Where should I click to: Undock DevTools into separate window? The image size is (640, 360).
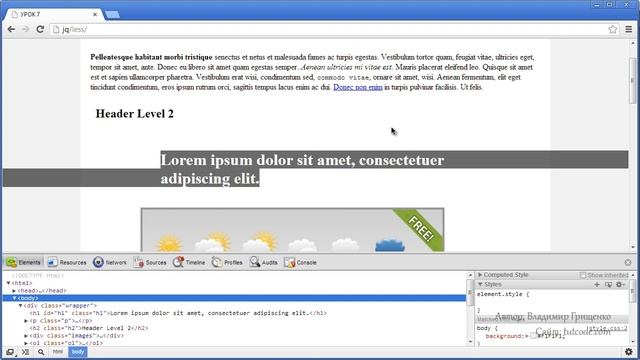pyautogui.click(x=10, y=352)
